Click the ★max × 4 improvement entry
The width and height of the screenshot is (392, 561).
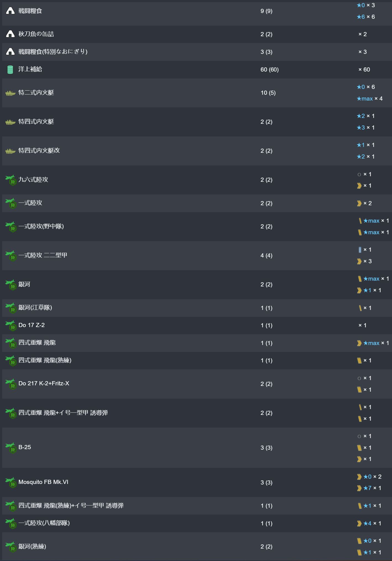369,99
